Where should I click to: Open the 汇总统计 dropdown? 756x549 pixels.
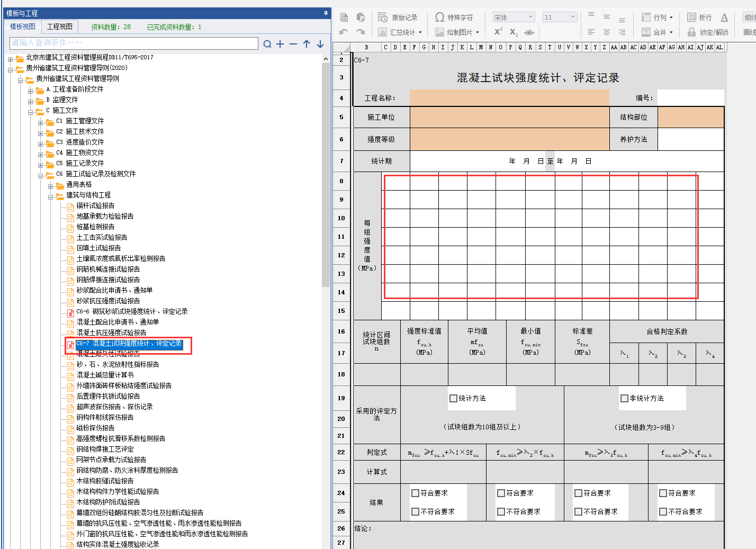400,32
